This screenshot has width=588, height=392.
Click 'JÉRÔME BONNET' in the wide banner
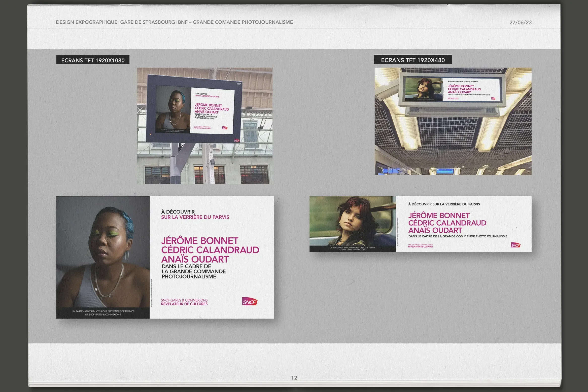(x=439, y=216)
